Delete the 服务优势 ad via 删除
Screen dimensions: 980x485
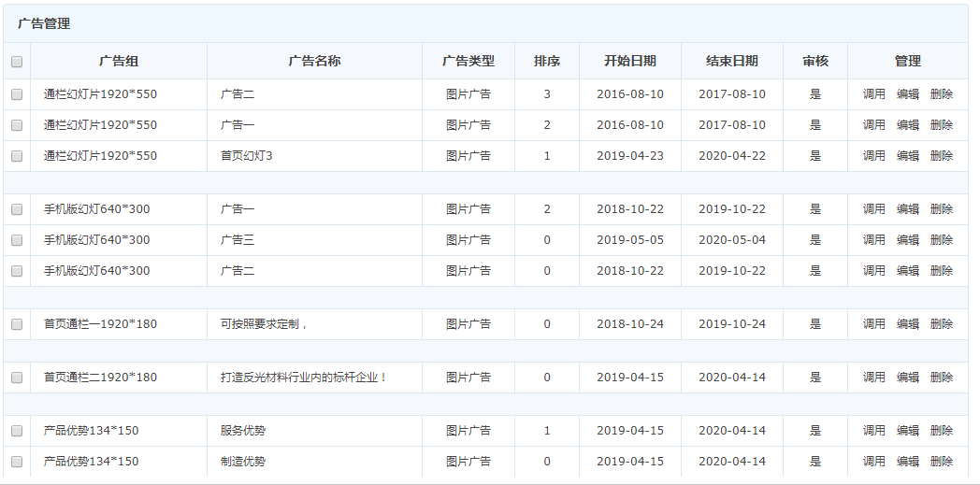(x=941, y=431)
